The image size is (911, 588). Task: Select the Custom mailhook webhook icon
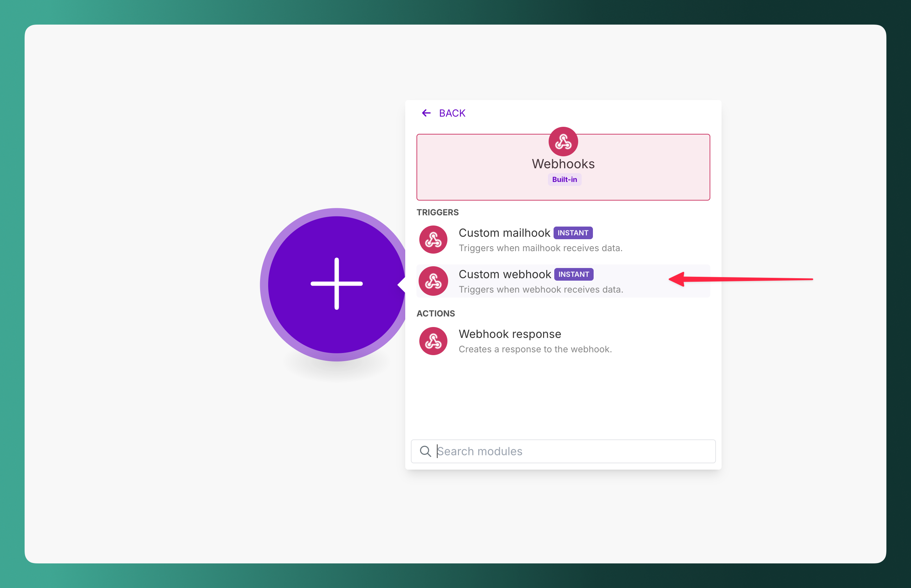pos(433,240)
